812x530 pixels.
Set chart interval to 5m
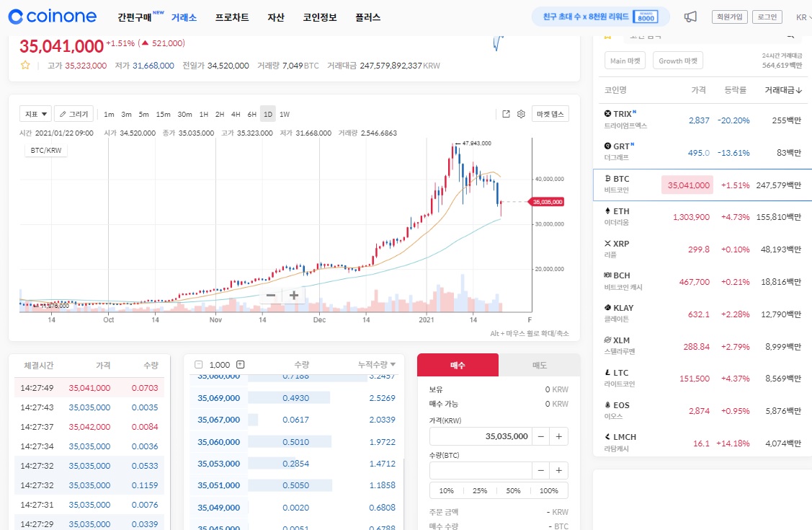[143, 115]
